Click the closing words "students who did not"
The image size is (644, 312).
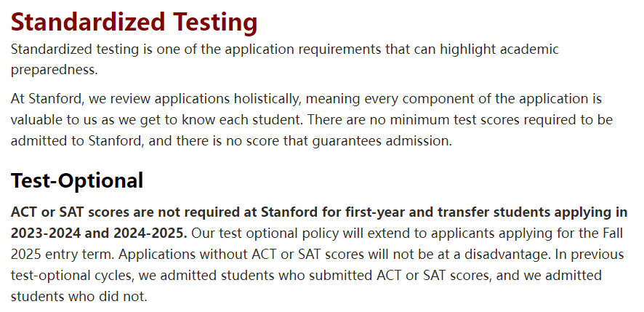coord(78,296)
